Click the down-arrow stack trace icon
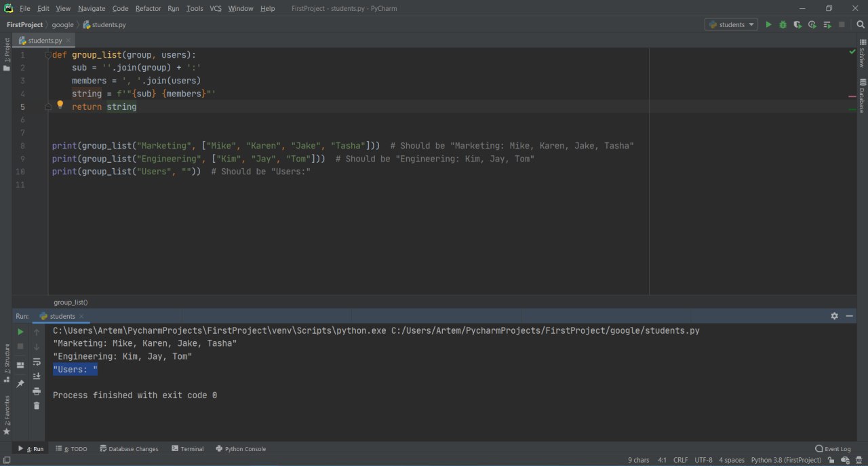The image size is (868, 466). [37, 347]
